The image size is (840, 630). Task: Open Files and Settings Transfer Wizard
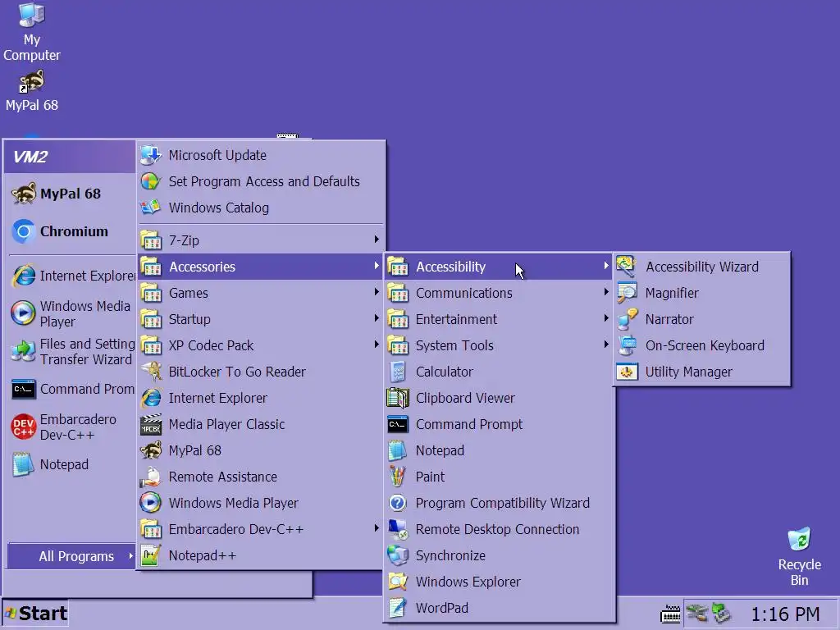71,351
